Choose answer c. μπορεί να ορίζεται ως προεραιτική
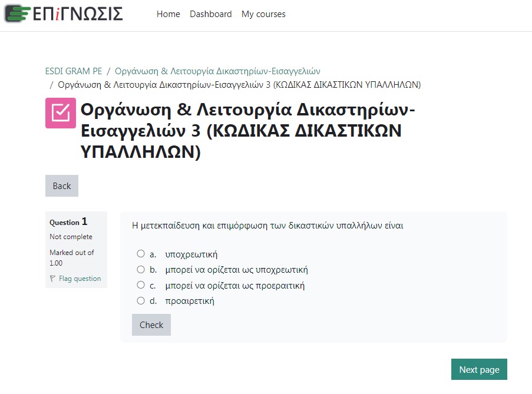Image resolution: width=532 pixels, height=394 pixels. 141,285
